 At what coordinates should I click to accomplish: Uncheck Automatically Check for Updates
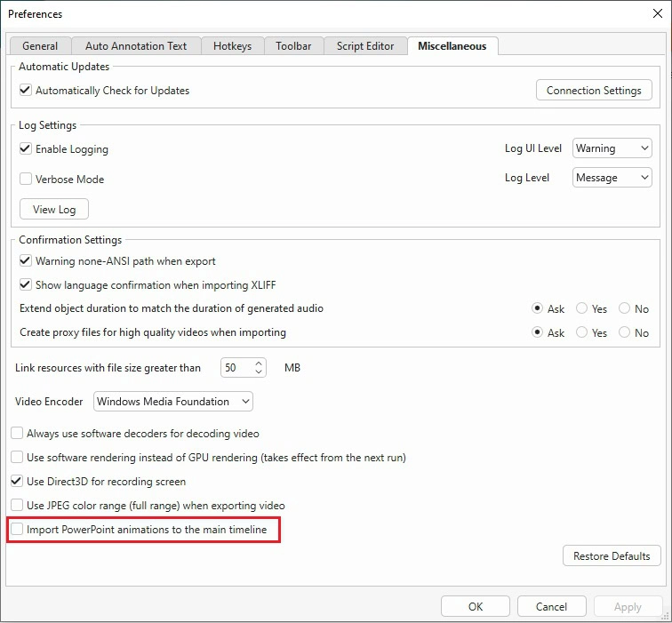(x=26, y=91)
